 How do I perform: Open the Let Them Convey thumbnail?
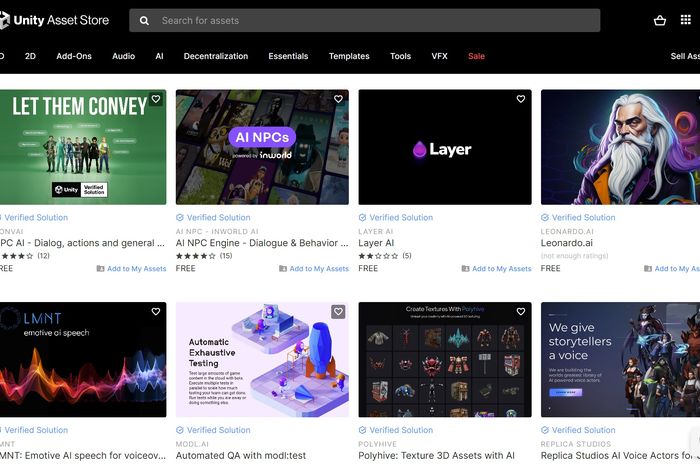(83, 147)
